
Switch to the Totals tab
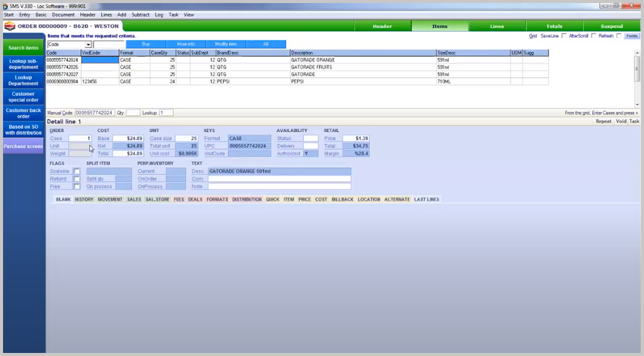pyautogui.click(x=555, y=26)
